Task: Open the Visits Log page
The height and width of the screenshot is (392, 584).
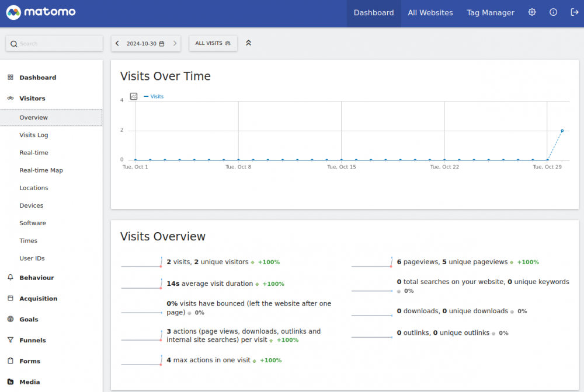Action: click(34, 135)
